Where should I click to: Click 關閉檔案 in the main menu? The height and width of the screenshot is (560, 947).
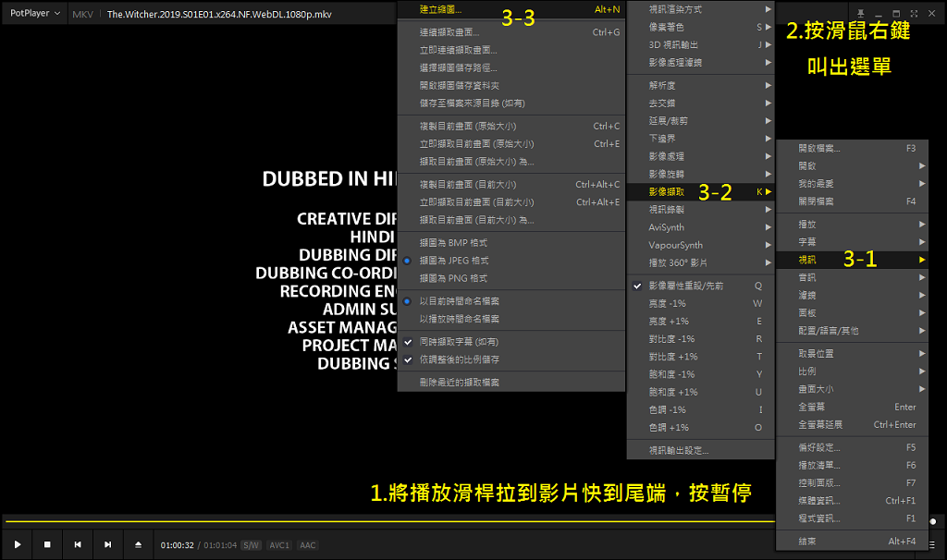852,201
